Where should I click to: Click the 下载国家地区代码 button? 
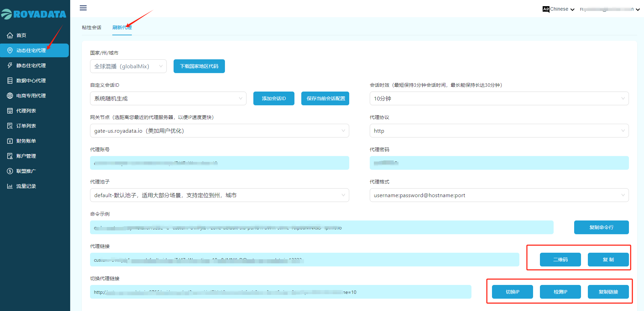199,66
